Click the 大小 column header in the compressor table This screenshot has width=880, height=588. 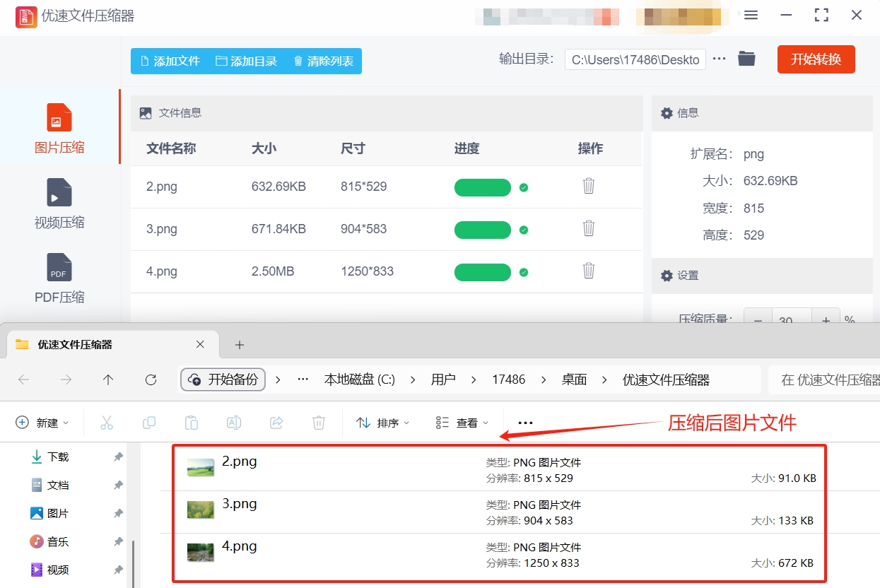click(x=264, y=148)
